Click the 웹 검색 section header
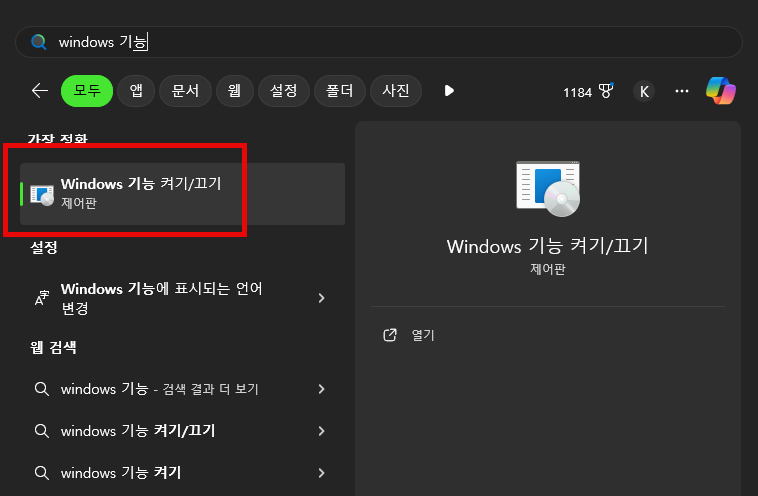This screenshot has width=758, height=496. [53, 348]
